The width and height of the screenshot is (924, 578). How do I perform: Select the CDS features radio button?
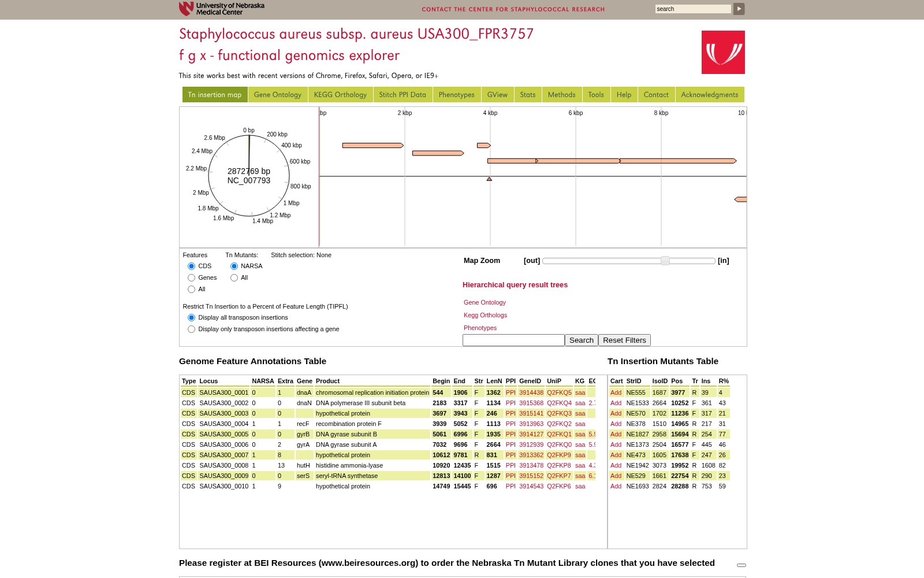tap(191, 266)
